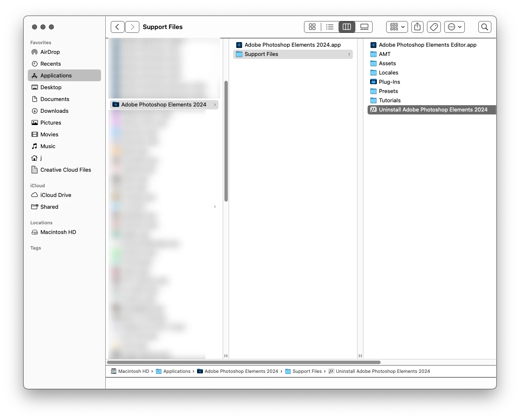This screenshot has height=420, width=520.
Task: Click the first column's vertical scrollbar
Action: 226,141
